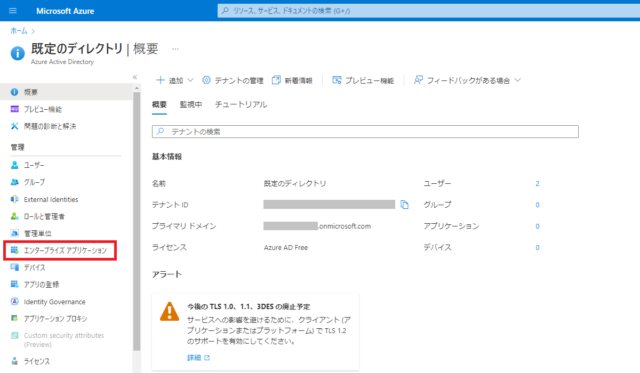Click the Identity Governance icon

[x=14, y=302]
